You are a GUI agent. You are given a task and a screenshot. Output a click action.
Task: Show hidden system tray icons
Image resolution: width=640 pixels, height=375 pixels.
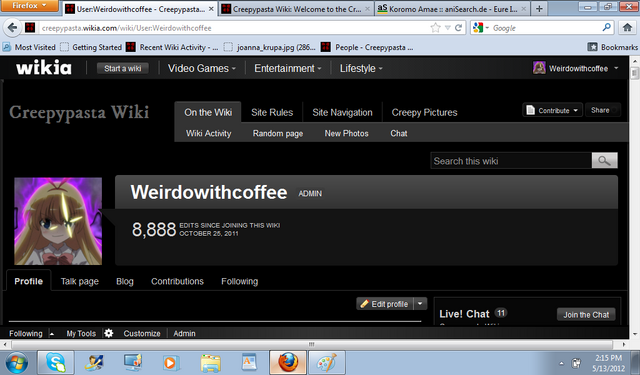561,363
